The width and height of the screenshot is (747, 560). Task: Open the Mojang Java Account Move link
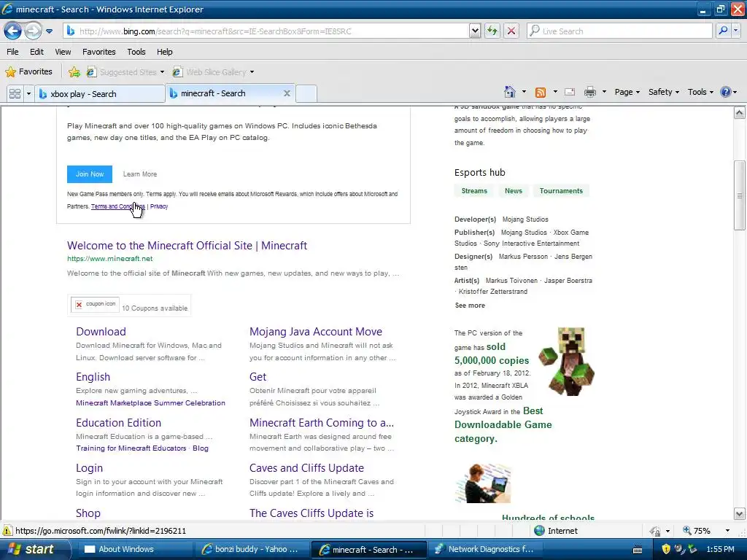pyautogui.click(x=316, y=332)
